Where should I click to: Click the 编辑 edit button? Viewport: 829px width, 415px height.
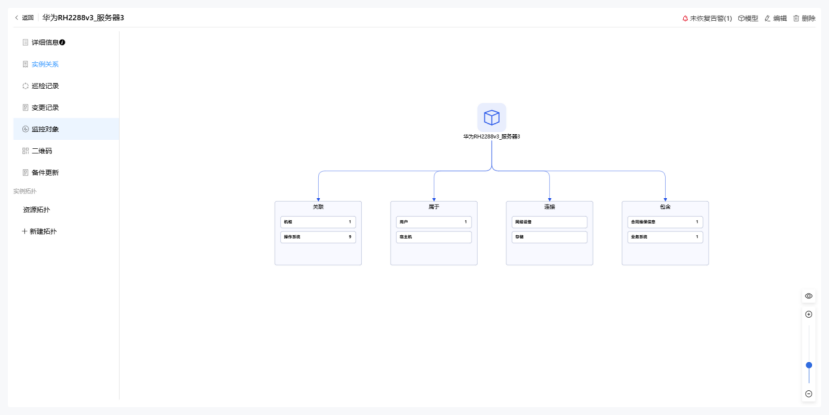[x=776, y=19]
